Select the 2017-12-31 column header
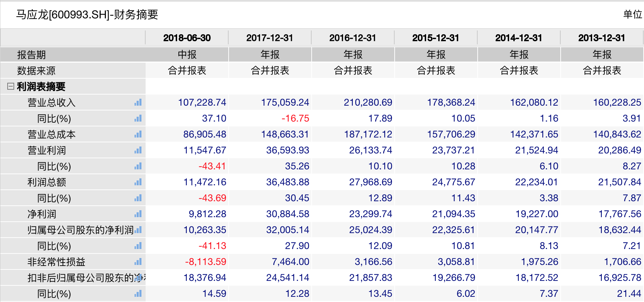644x302 pixels. (x=270, y=38)
